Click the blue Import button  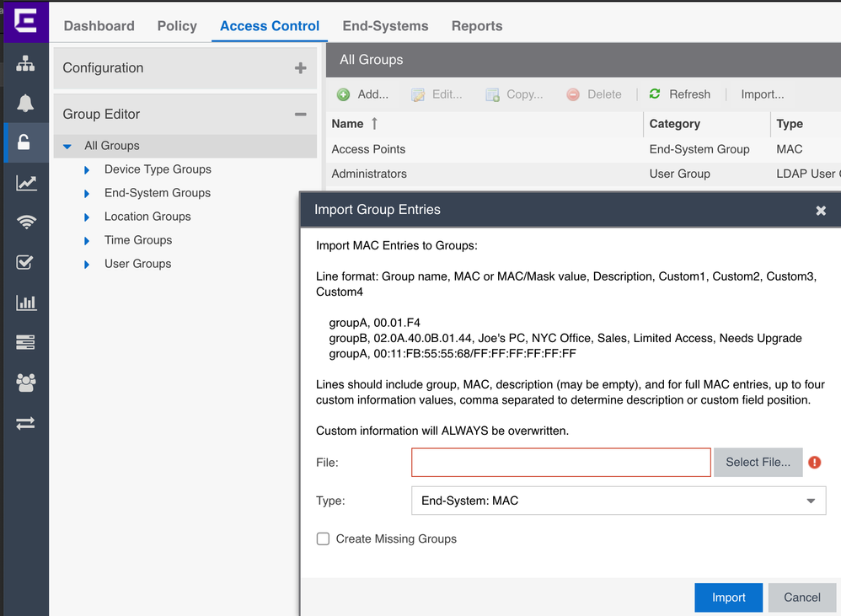click(728, 597)
